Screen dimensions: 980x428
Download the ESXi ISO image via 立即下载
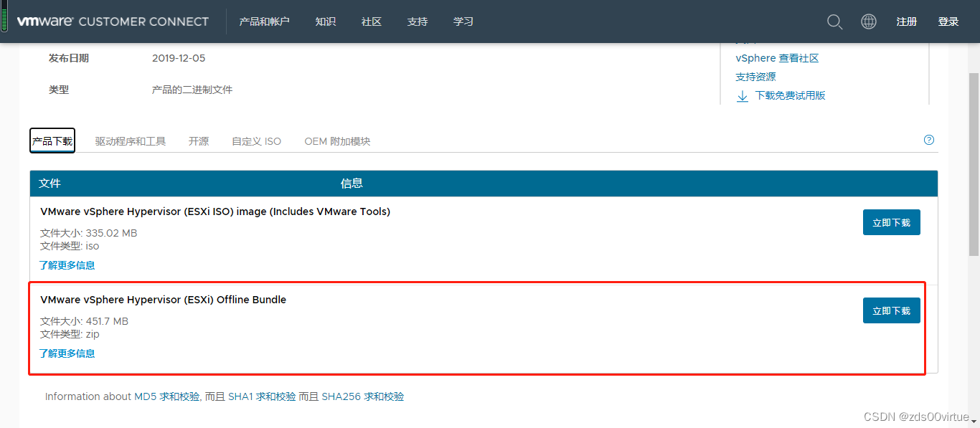click(x=892, y=223)
